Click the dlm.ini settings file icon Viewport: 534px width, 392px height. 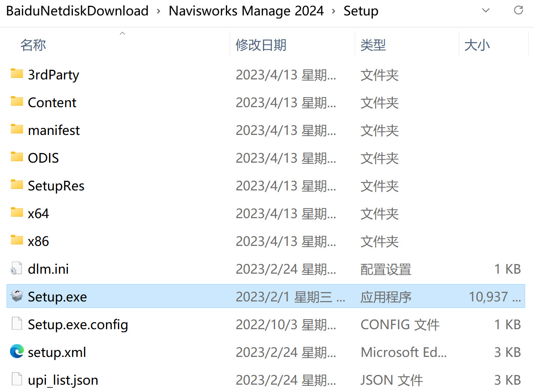click(x=16, y=268)
